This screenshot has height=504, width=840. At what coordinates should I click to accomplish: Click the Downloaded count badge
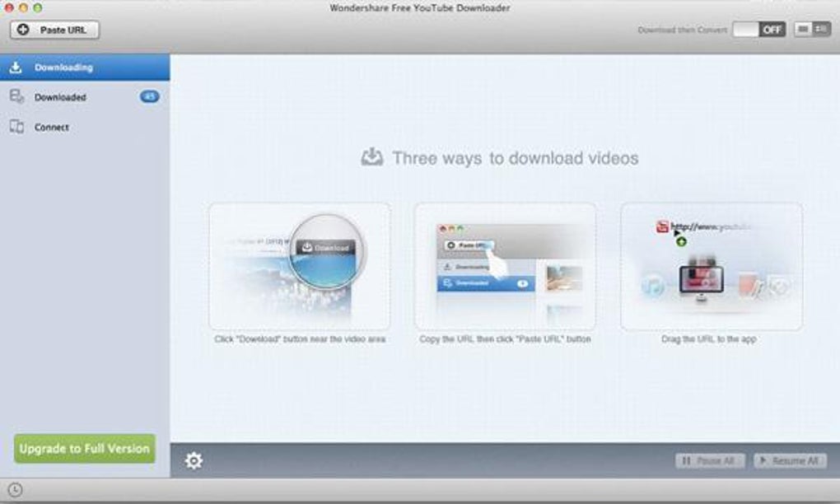tap(149, 96)
